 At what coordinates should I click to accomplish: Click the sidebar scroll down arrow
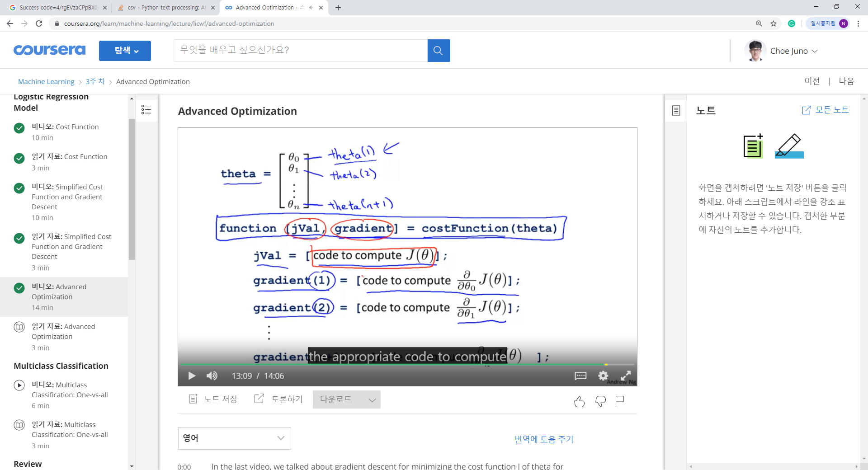click(x=132, y=466)
